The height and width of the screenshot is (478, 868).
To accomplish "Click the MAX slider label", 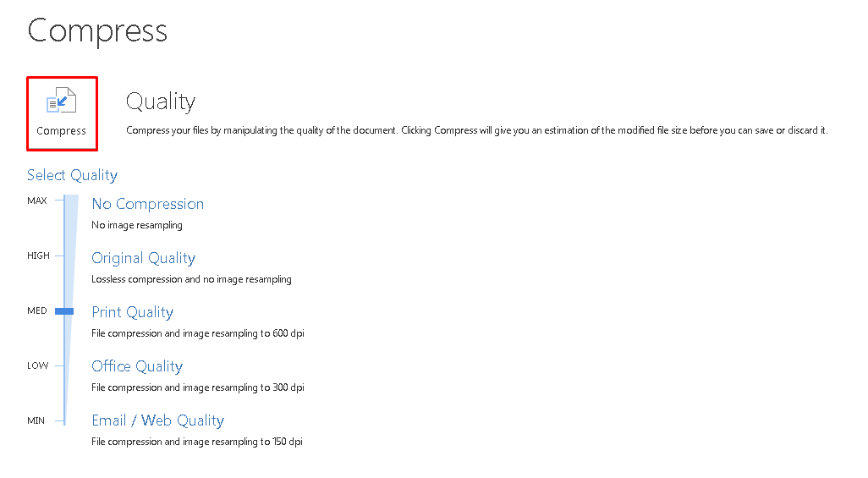I will click(37, 201).
